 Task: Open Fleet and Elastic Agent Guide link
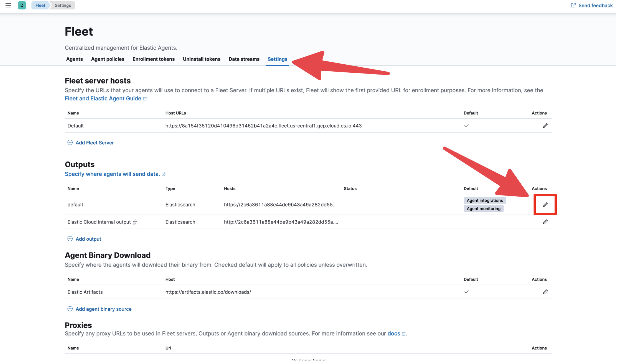(x=103, y=99)
